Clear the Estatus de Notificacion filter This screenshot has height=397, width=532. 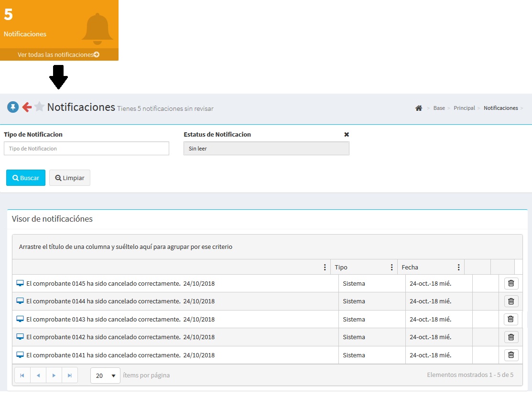(347, 135)
